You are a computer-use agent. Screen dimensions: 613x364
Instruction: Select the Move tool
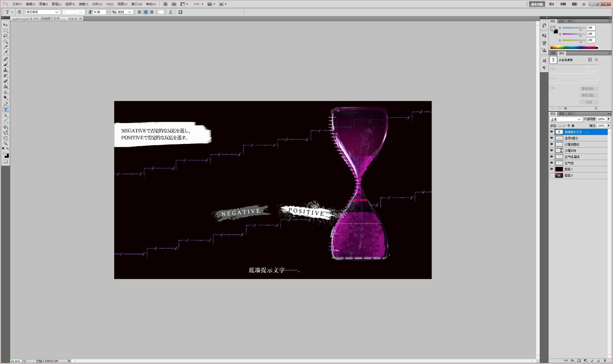6,25
